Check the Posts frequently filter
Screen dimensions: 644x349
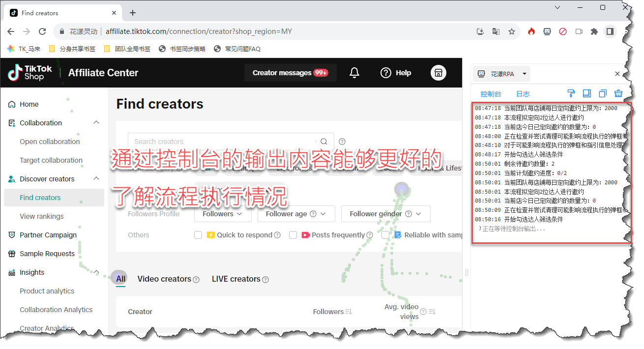click(x=293, y=235)
